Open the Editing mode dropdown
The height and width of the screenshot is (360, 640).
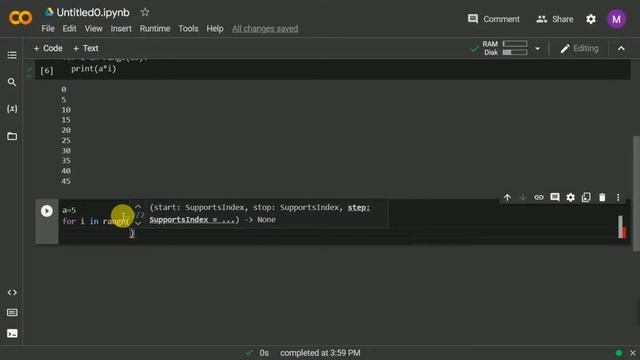click(x=579, y=49)
